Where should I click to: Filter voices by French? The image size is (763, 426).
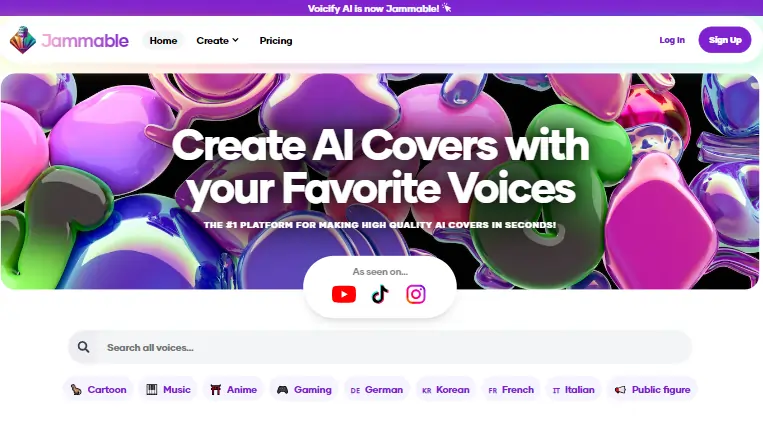point(511,389)
